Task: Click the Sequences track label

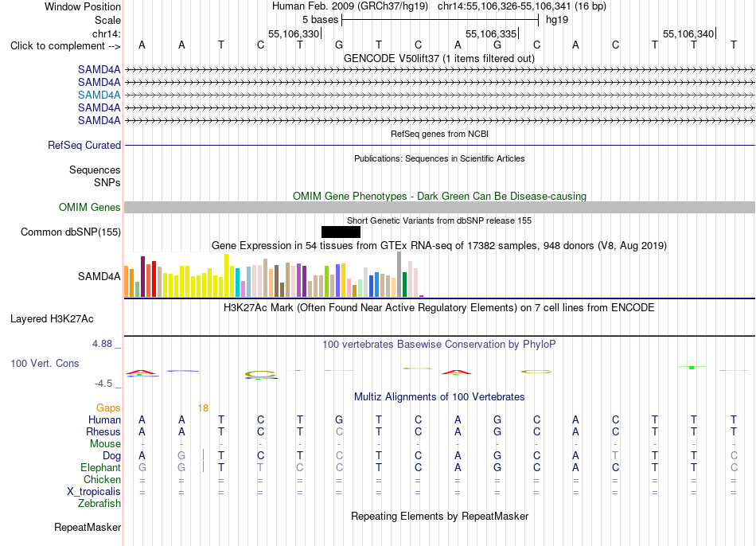Action: [95, 170]
